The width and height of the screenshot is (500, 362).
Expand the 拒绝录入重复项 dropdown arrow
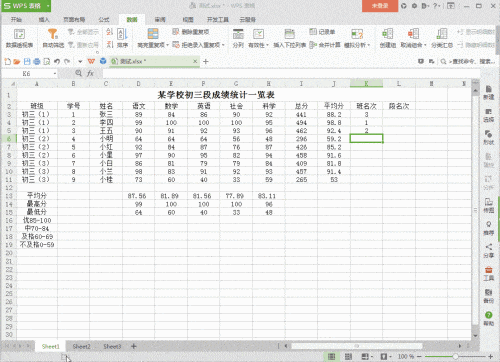(x=223, y=45)
